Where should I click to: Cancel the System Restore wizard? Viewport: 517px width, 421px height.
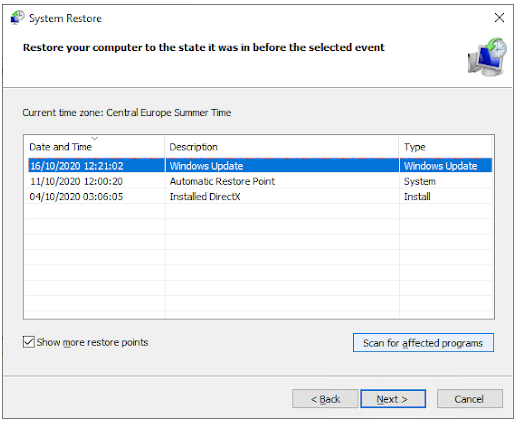tap(469, 399)
